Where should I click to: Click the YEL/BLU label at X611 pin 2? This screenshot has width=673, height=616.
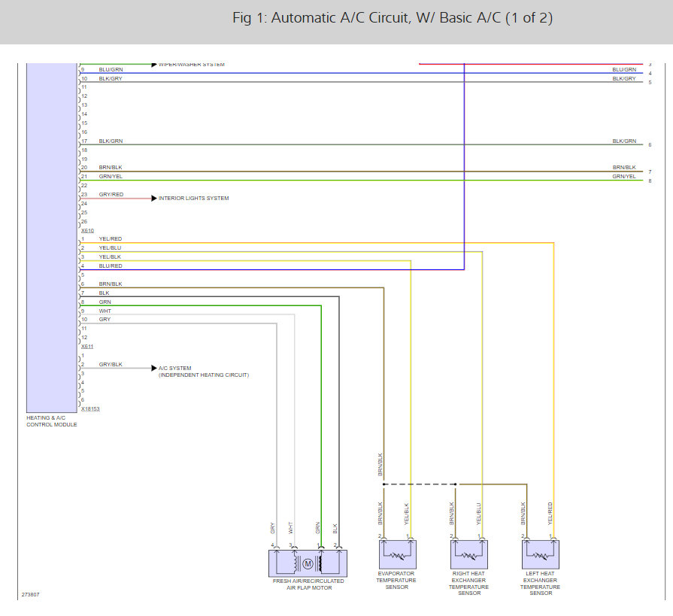coord(110,247)
